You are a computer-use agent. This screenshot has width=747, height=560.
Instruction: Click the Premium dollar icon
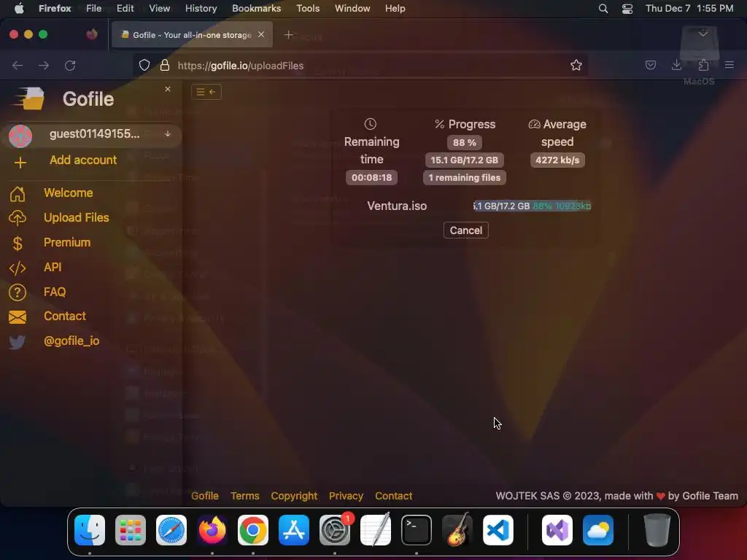point(18,243)
